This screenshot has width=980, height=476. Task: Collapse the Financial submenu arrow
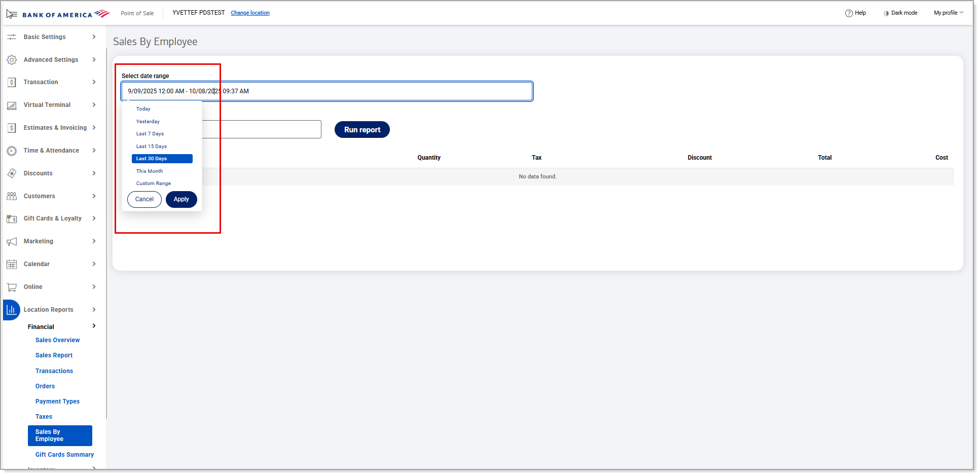[94, 326]
